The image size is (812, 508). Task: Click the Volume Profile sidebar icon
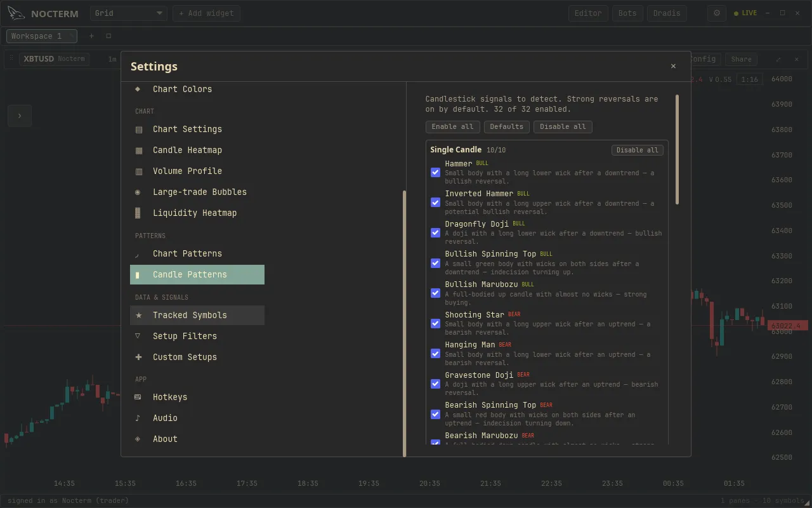(x=139, y=171)
